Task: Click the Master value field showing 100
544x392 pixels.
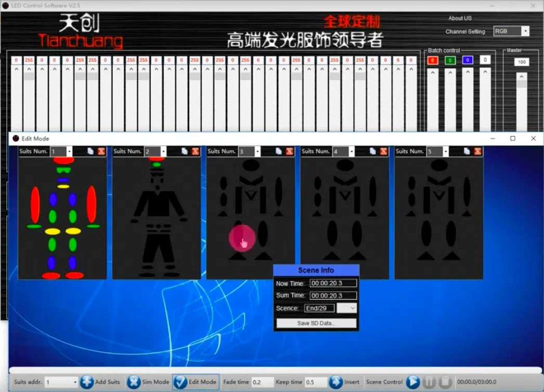Action: coord(522,62)
